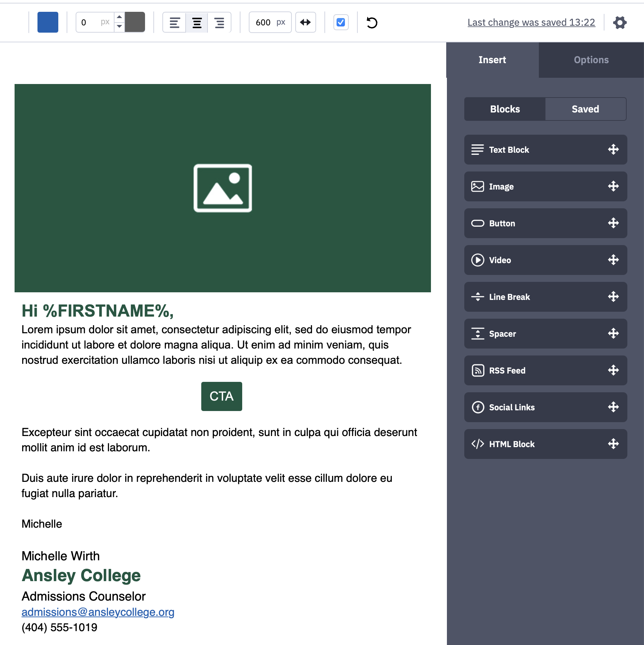Click the Button block item

(545, 223)
